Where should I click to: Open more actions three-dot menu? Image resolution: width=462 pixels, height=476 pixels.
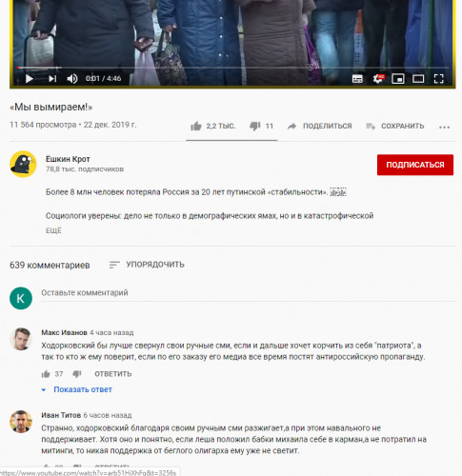tap(444, 128)
